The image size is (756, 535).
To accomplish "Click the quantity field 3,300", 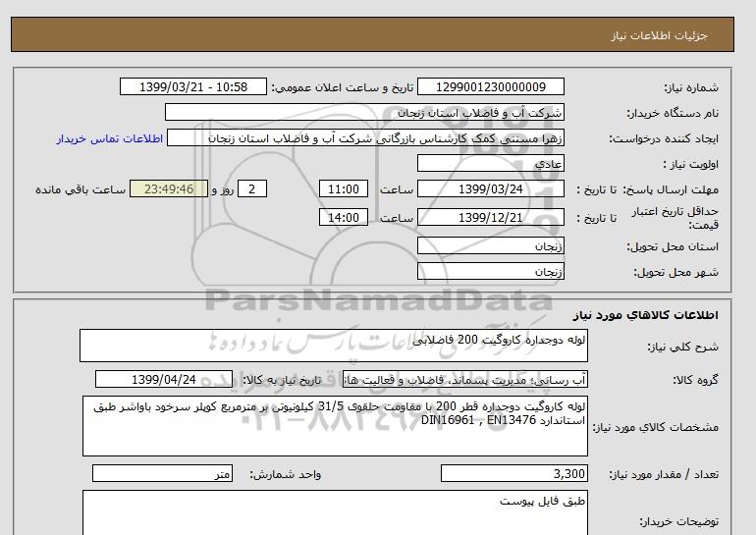I will point(513,474).
